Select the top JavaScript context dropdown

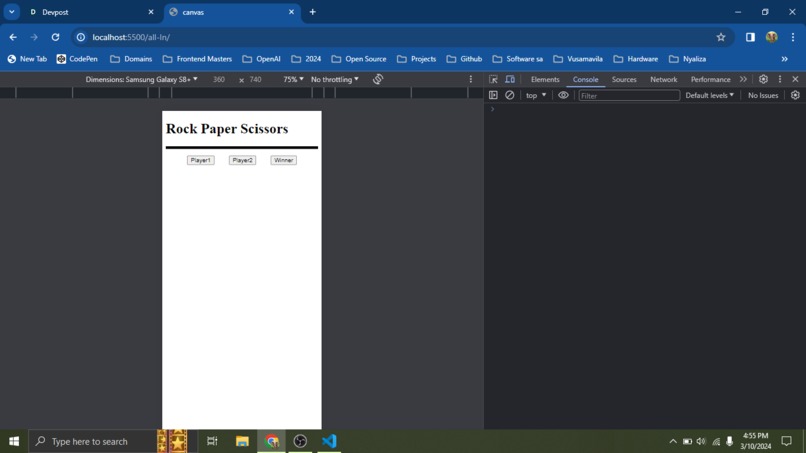click(536, 95)
